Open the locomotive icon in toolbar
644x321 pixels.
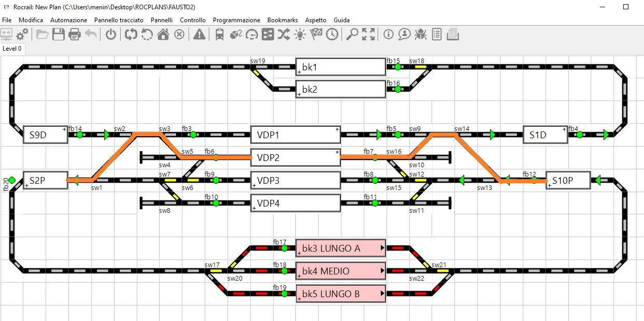tap(219, 35)
